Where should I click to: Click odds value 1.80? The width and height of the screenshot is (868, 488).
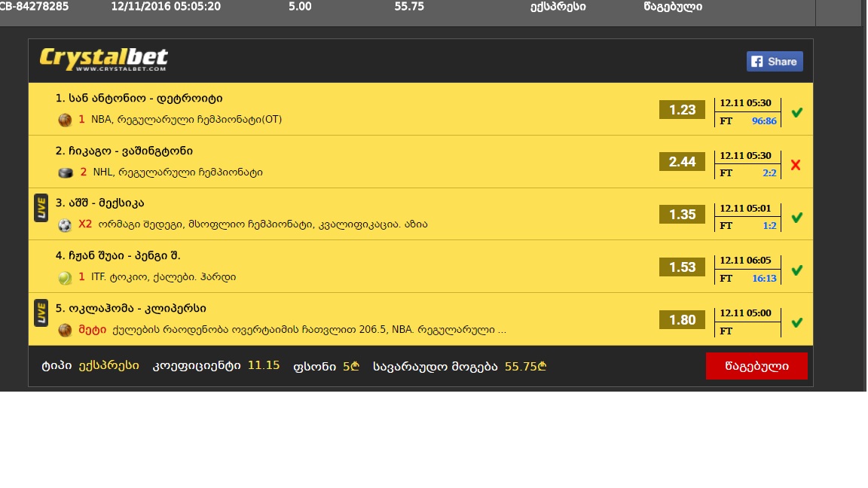682,320
